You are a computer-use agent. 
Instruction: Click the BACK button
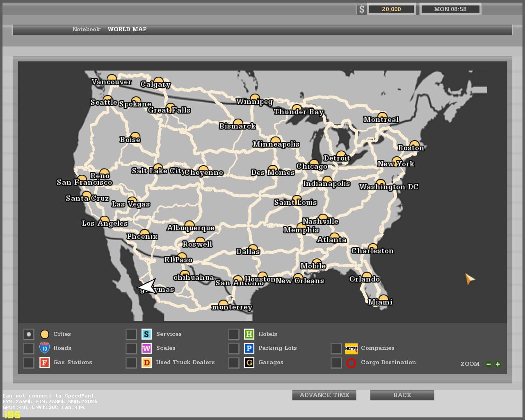pos(402,395)
